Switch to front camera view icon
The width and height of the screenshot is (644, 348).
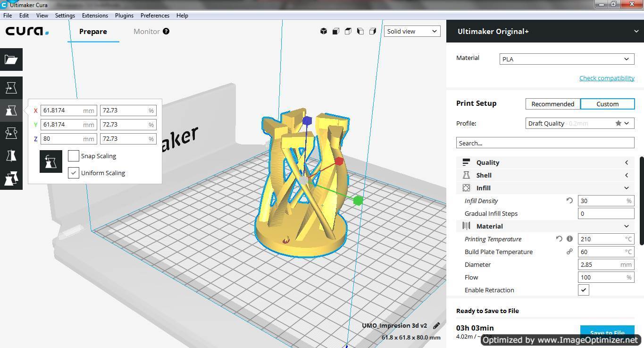tap(336, 31)
